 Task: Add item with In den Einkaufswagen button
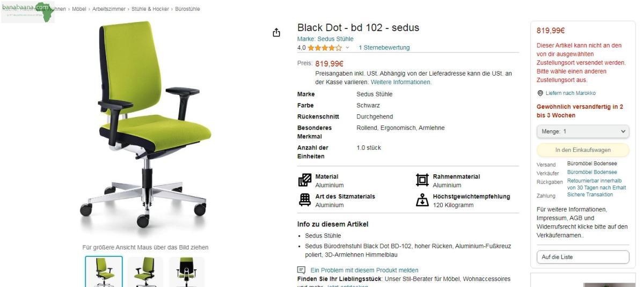coord(582,150)
